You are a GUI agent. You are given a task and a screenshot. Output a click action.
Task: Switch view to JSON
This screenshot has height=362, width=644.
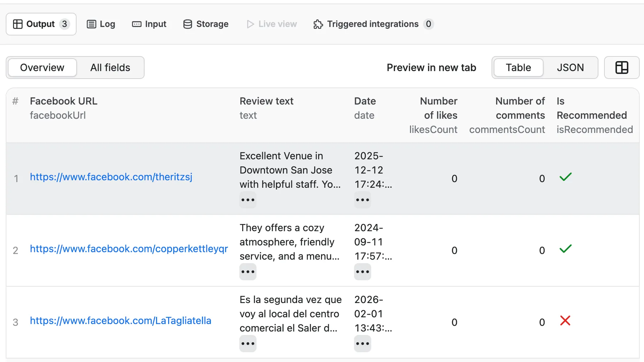(570, 68)
